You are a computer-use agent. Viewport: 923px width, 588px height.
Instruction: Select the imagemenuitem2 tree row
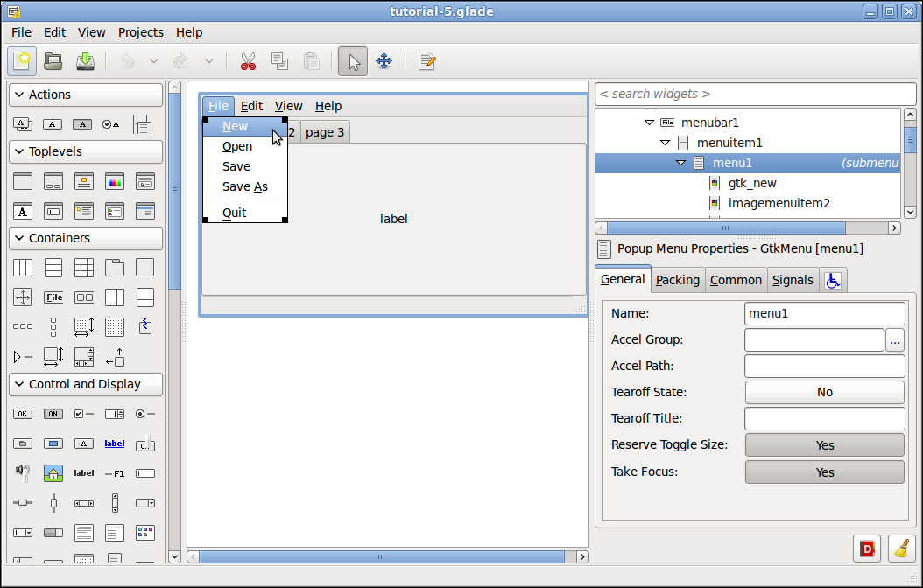748,203
